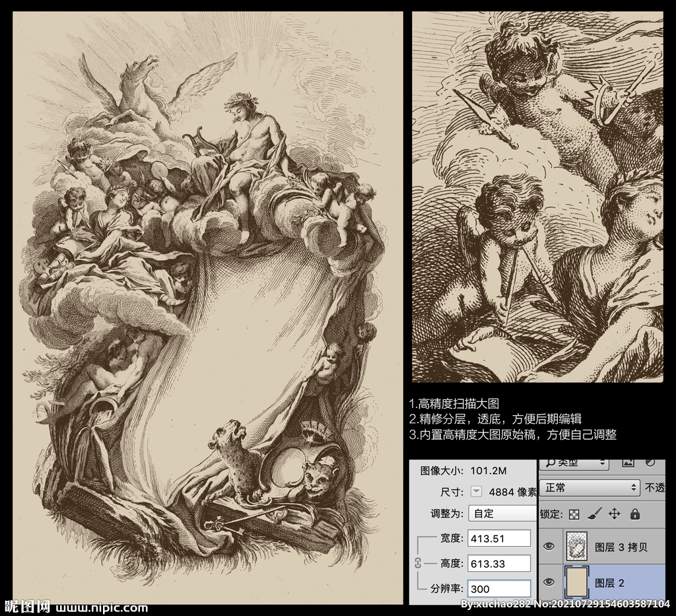Click the text line 2.精修分层，透底，方便后期编辑

click(495, 419)
